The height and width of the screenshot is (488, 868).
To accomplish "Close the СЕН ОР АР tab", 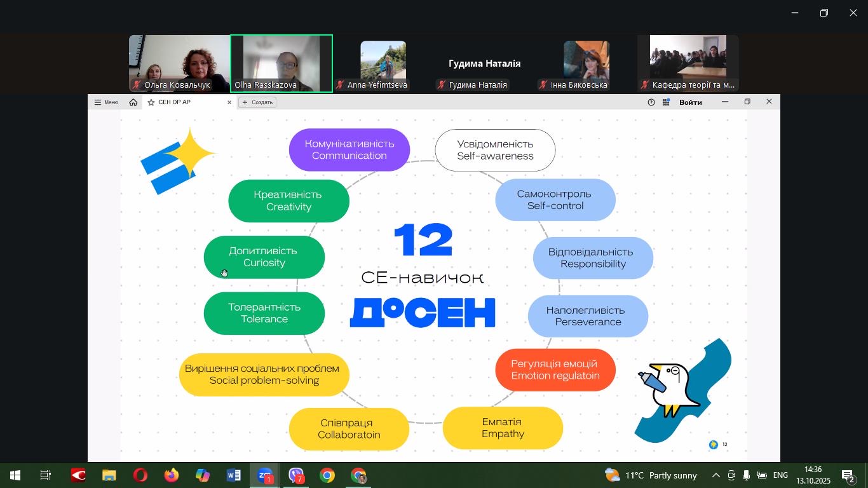I will (x=229, y=102).
